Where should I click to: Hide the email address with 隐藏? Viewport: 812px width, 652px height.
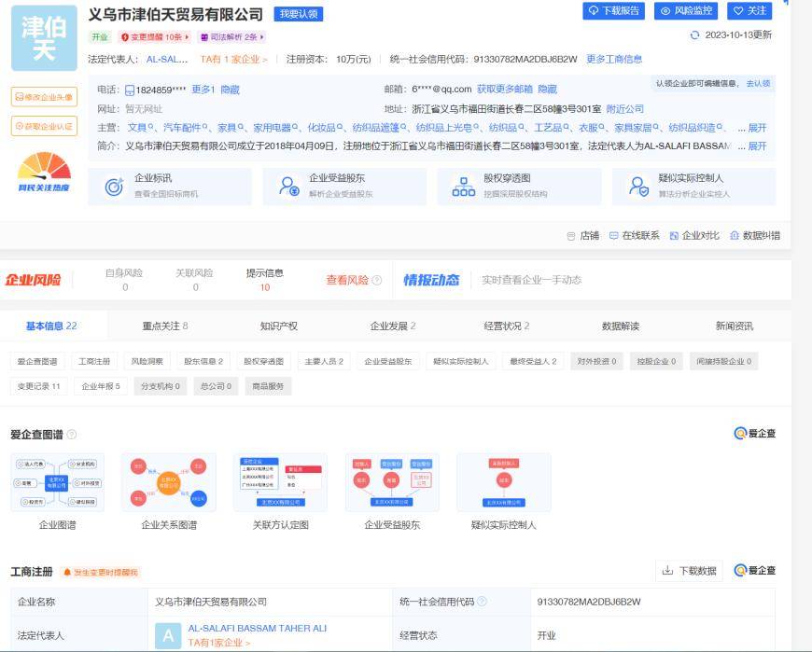point(547,89)
